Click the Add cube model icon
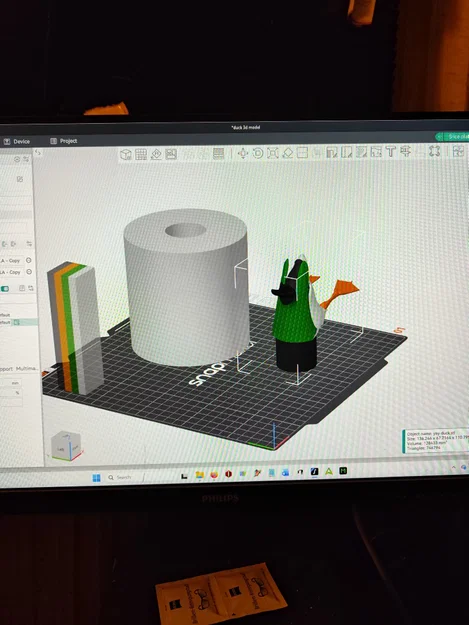This screenshot has height=625, width=469. click(x=126, y=154)
